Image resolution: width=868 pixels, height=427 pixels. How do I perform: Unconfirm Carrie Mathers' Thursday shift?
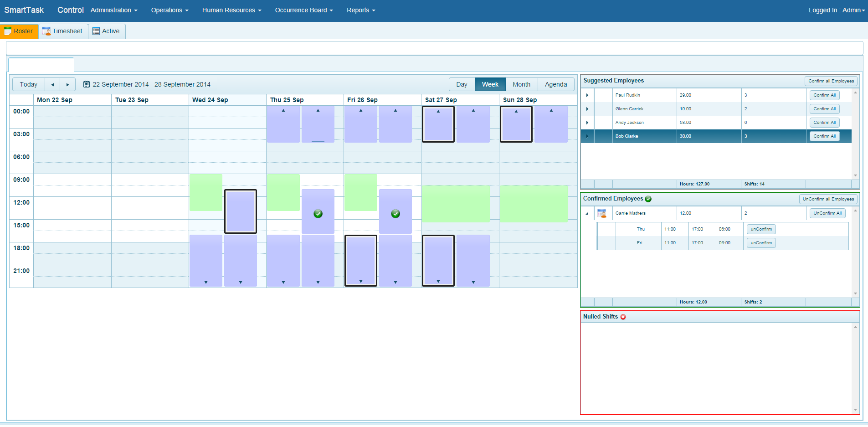point(761,229)
